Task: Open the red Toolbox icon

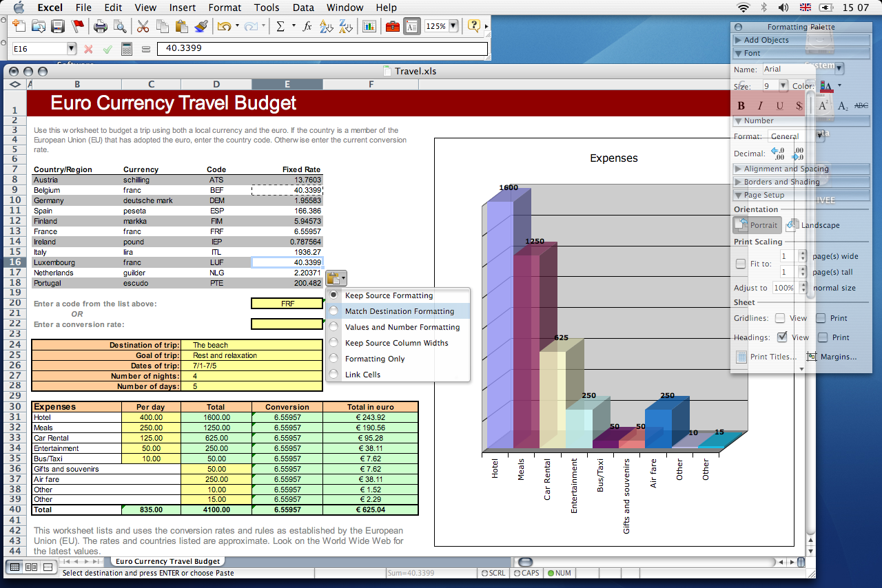Action: (392, 26)
